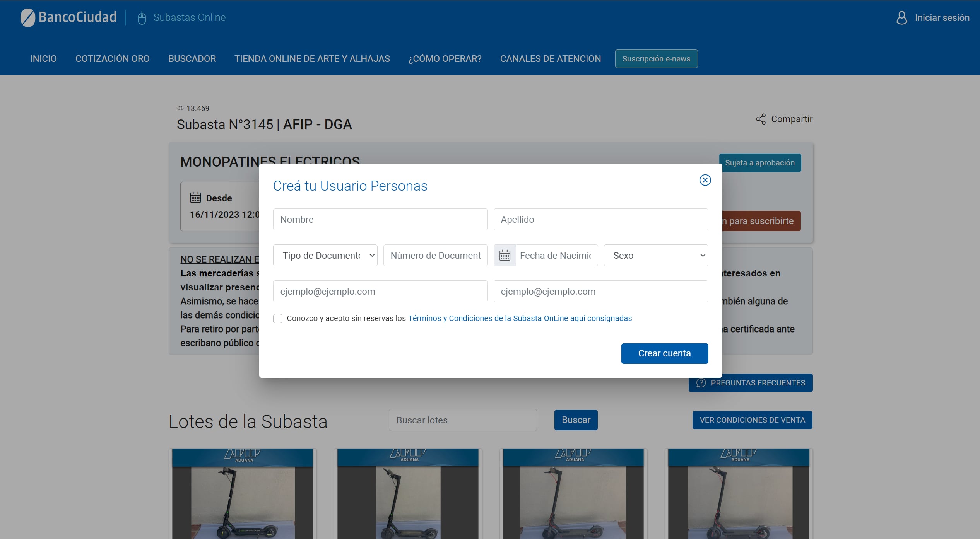Click the mouse icon beside Subastas Online

tap(142, 18)
